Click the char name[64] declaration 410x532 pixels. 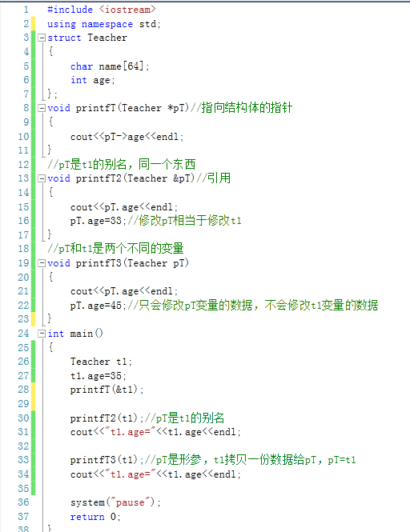tap(110, 66)
